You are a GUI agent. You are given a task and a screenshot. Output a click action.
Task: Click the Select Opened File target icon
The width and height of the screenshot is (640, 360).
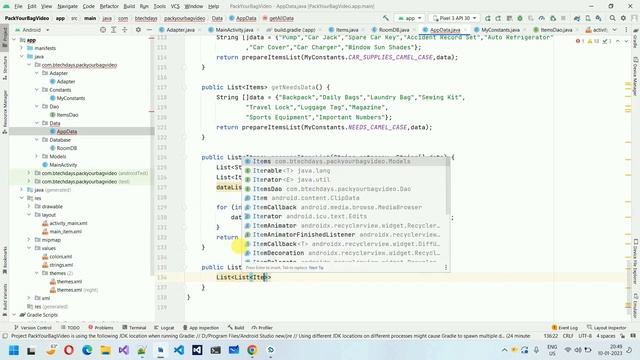[103, 30]
